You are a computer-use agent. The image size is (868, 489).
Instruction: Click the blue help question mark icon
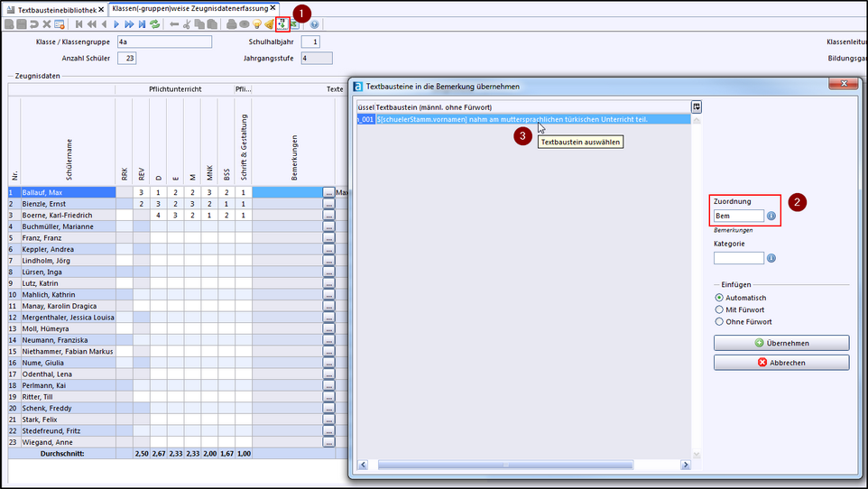coord(314,24)
